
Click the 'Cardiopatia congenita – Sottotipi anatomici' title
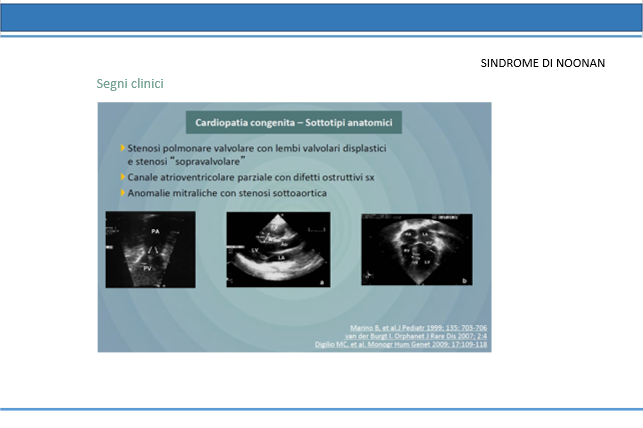click(x=294, y=123)
